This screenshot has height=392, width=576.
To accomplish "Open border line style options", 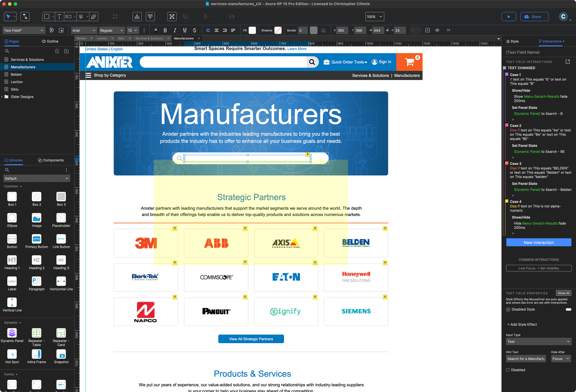I will [323, 30].
